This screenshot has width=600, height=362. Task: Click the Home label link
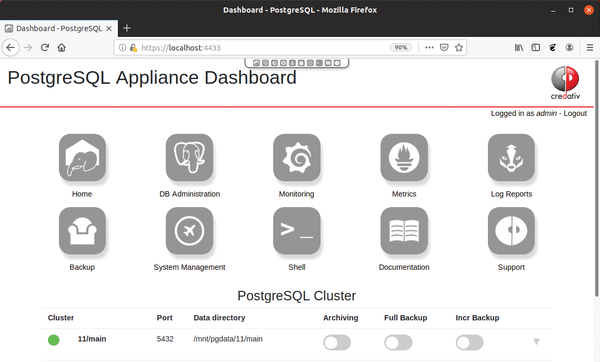[x=82, y=194]
